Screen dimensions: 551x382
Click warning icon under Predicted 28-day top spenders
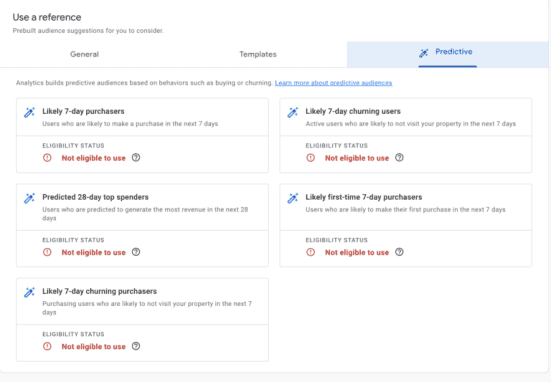point(47,252)
